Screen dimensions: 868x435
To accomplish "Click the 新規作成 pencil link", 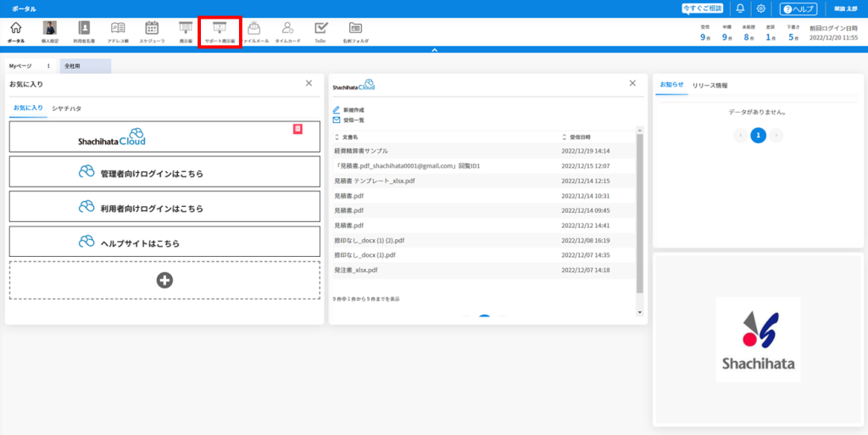I will [348, 110].
